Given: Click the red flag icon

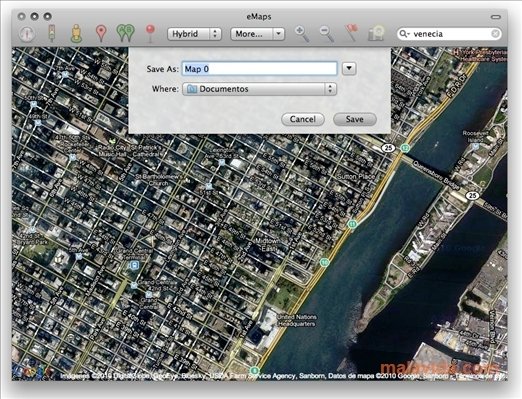Looking at the screenshot, I should click(351, 33).
